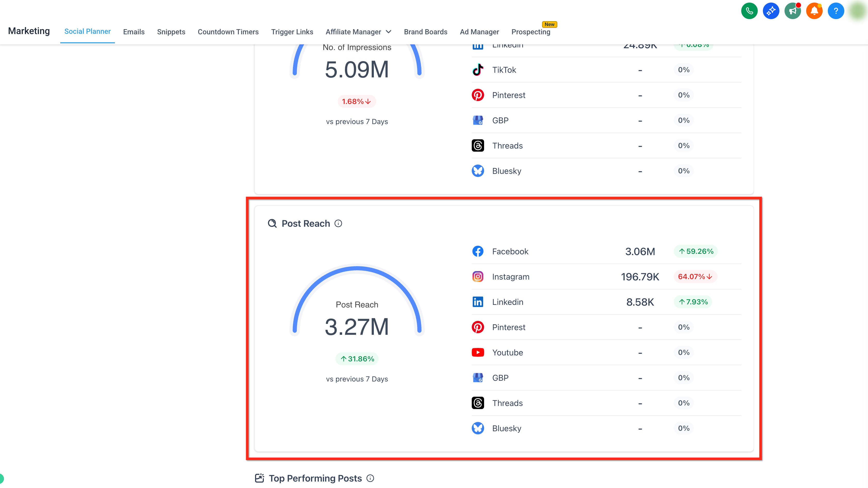The image size is (868, 488).
Task: Click the Post Reach info icon
Action: point(338,223)
